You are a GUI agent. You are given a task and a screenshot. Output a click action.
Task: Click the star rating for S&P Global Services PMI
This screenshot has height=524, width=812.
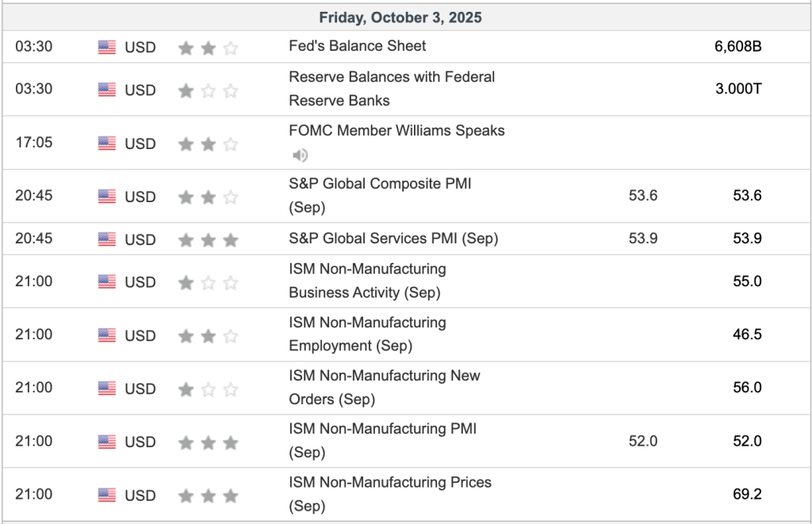tap(208, 239)
